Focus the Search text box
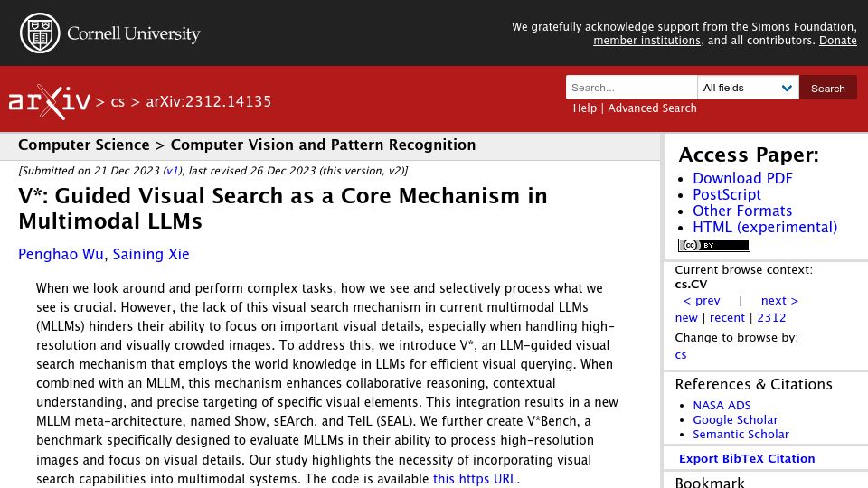868x488 pixels. click(x=632, y=88)
